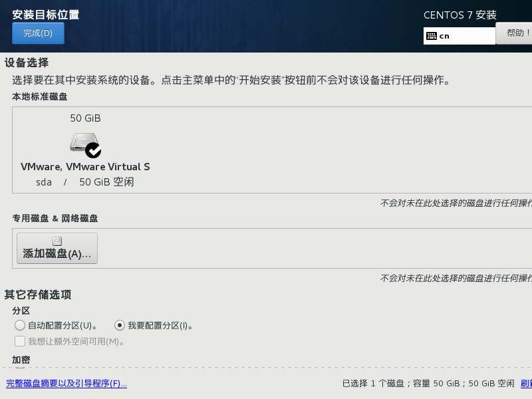Click the keyboard layout icon
Viewport: 532px width, 399px height.
[432, 36]
